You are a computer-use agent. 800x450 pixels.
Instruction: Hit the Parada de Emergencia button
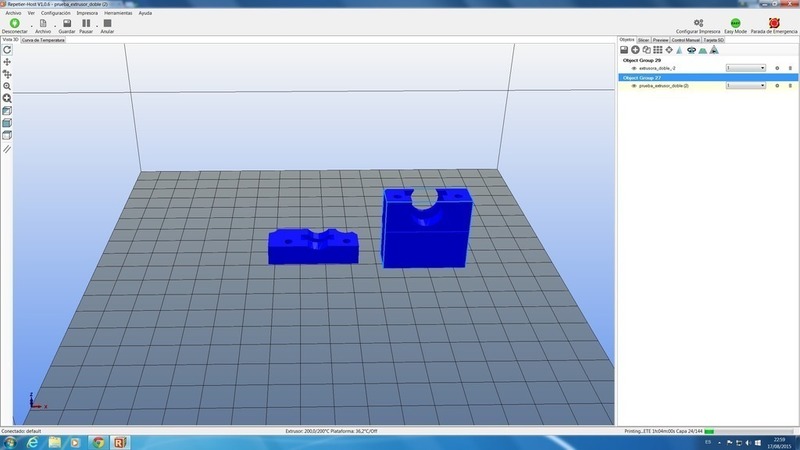[773, 25]
